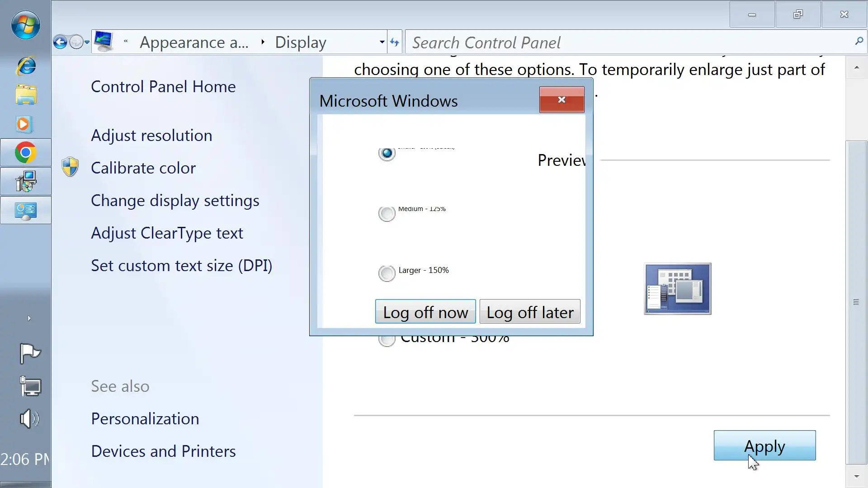
Task: Choose Log off later button
Action: tap(529, 312)
